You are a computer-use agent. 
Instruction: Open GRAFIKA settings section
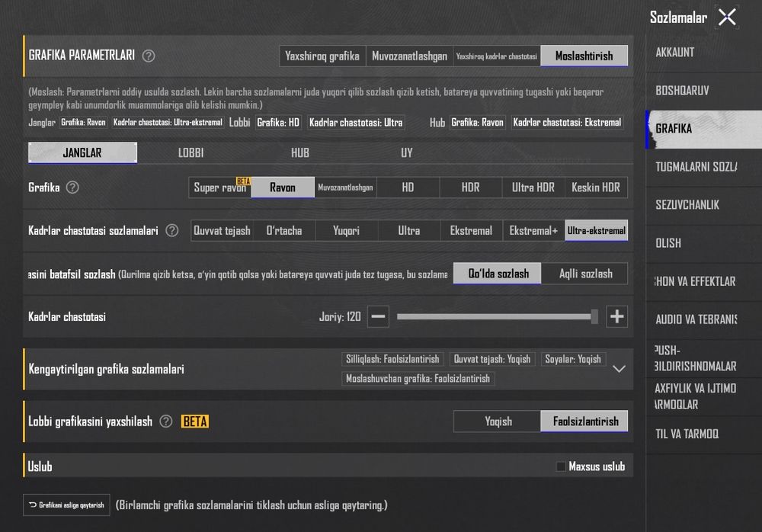point(703,130)
